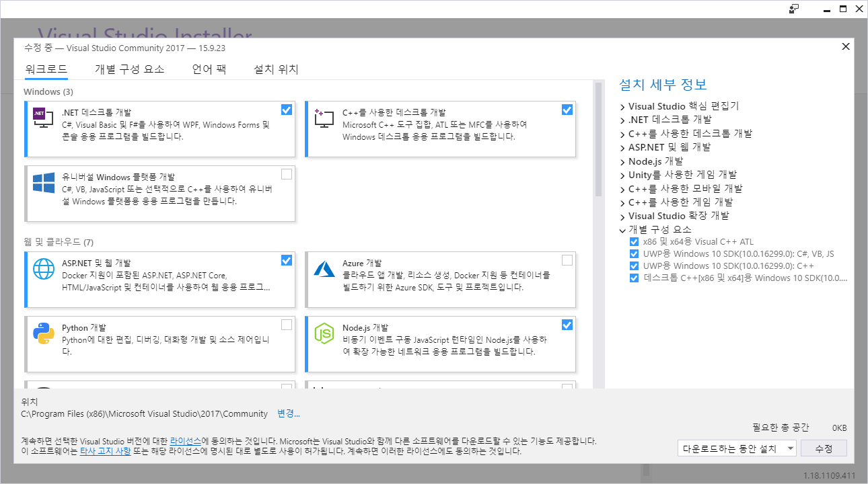
Task: Switch to the 설치 위치 tab
Action: [x=276, y=69]
